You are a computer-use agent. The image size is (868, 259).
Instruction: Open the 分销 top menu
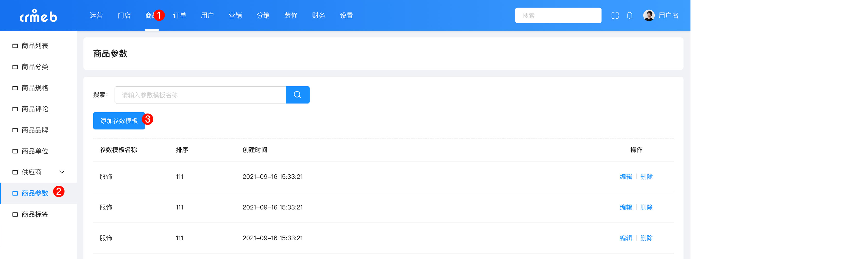[x=263, y=15]
